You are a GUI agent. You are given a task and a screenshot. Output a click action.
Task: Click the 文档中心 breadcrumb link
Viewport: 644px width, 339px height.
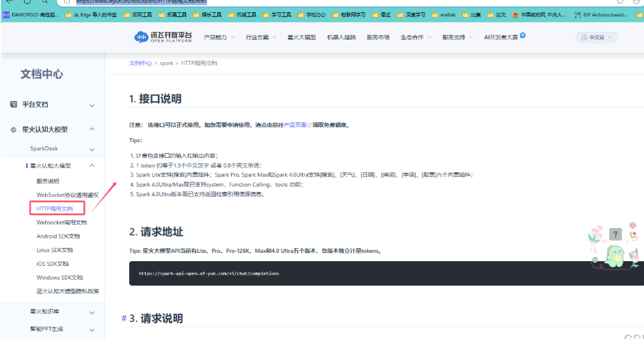[140, 63]
